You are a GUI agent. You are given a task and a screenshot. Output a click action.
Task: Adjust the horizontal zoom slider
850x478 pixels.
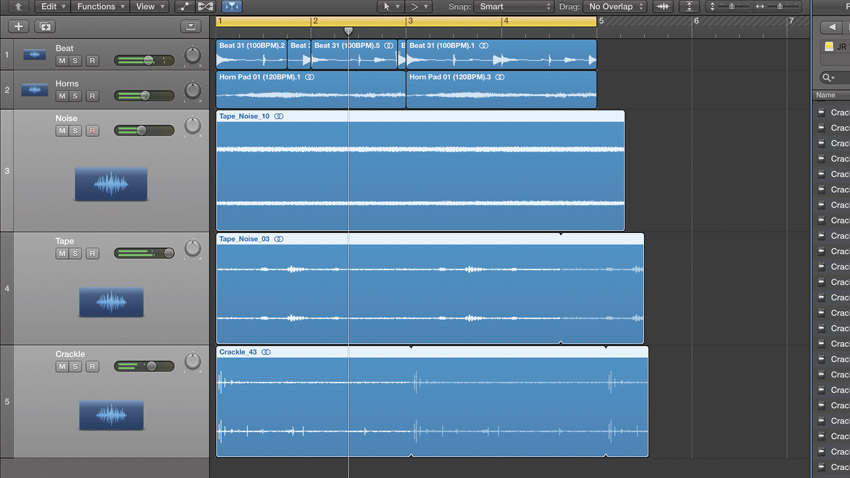tap(778, 7)
